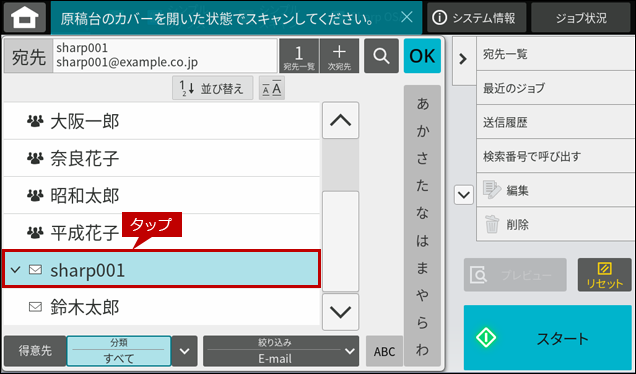Viewport: 636px width, 374px height.
Task: Go to the home screen icon
Action: pyautogui.click(x=25, y=17)
